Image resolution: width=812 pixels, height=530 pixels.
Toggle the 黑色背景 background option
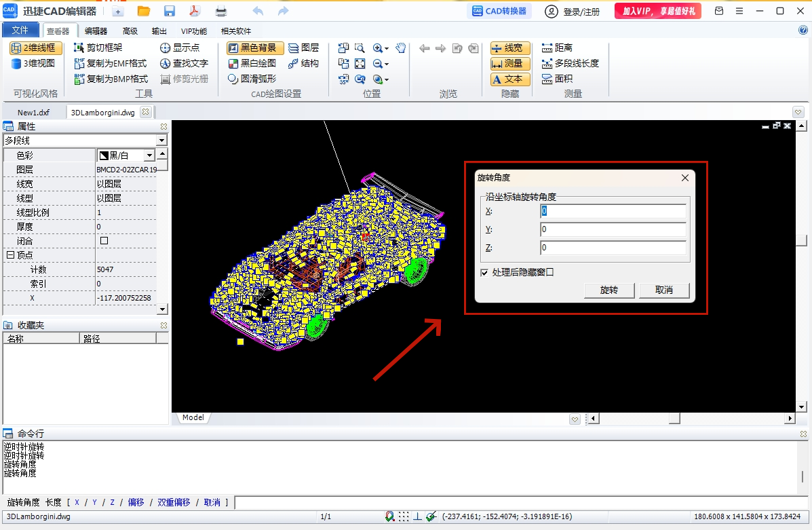(x=255, y=48)
